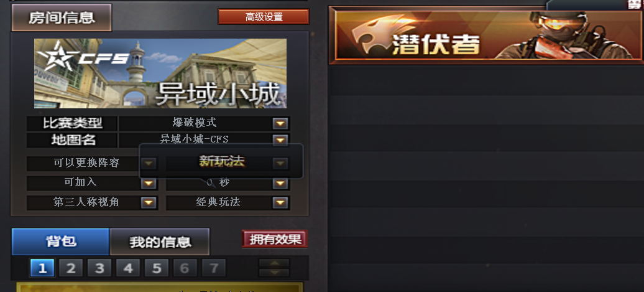Expand the 第三人称视角 dropdown arrow
The image size is (644, 292).
point(149,202)
